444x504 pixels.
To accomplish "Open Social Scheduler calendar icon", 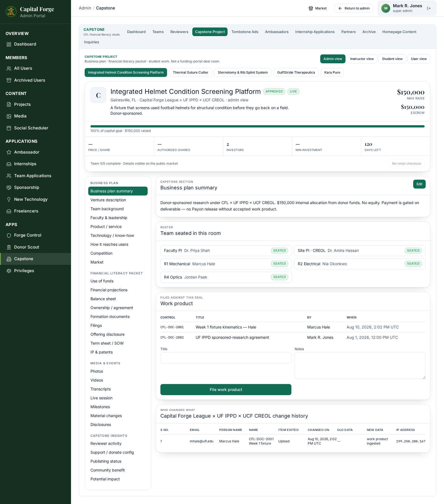I will (9, 128).
